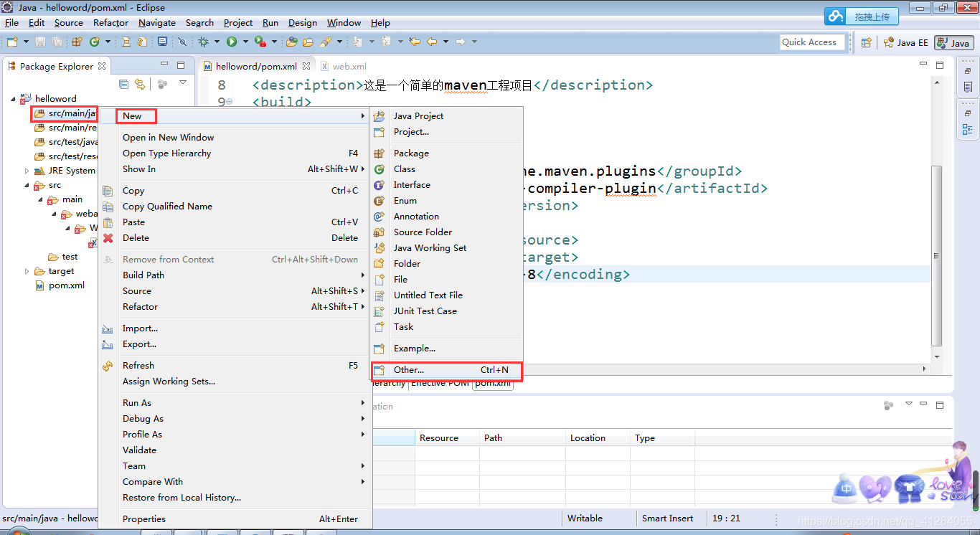Select pom.xml in Package Explorer
Viewport: 980px width, 535px height.
tap(60, 285)
